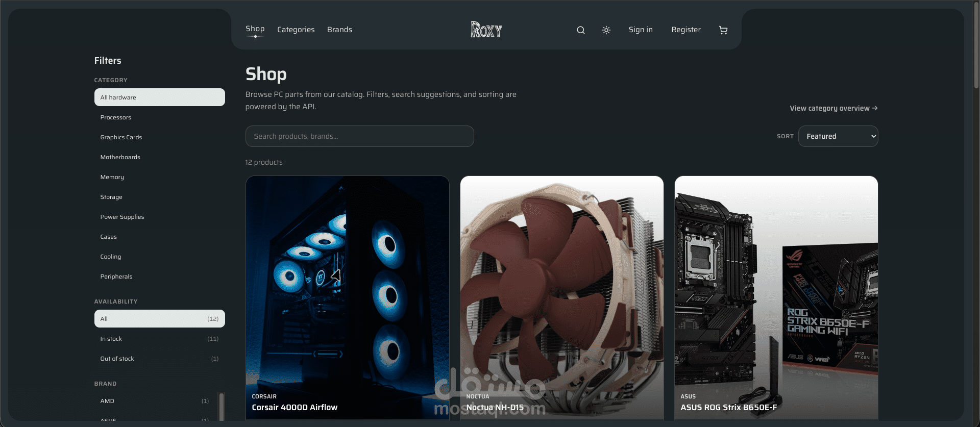Open Corsair 4000D Airflow product card

(x=347, y=297)
